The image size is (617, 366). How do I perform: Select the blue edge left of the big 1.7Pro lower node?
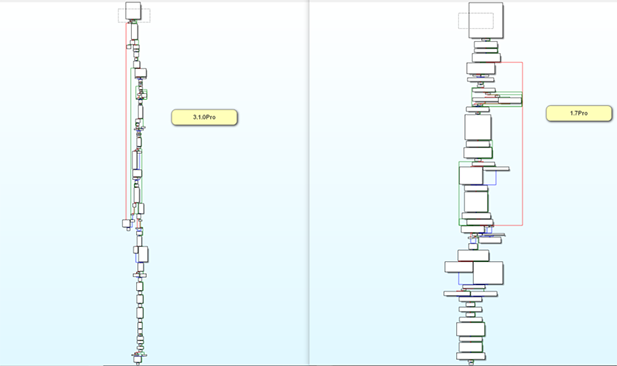pos(459,279)
